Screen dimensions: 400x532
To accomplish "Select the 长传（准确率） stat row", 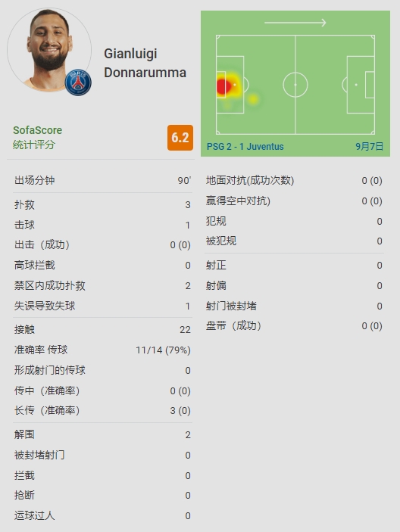I will pos(102,410).
